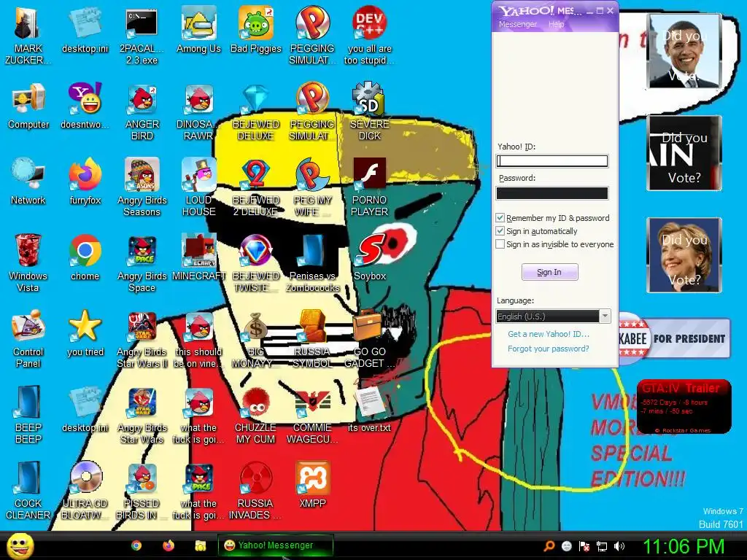Open the 'FOR PRESIDENT' gadget banner
747x560 pixels.
click(675, 338)
